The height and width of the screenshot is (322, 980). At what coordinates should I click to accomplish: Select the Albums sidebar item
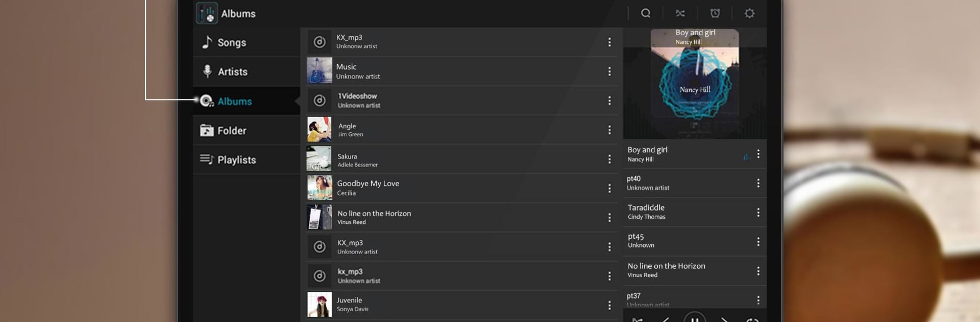click(234, 101)
